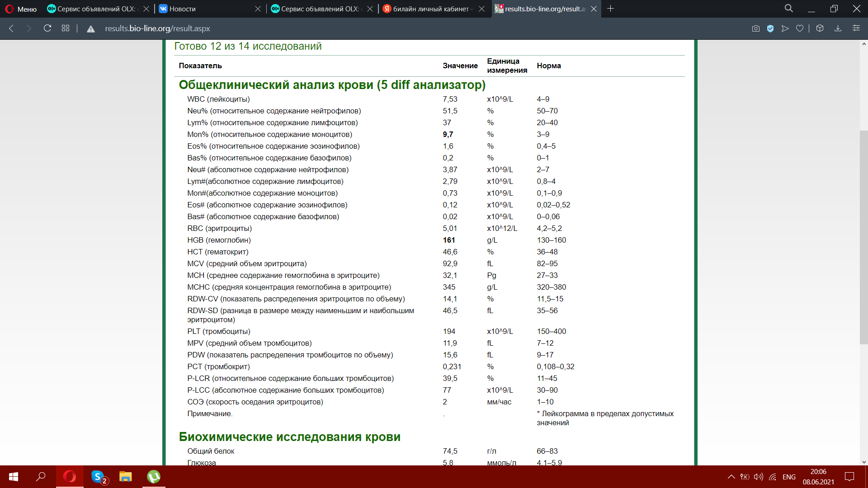
Task: Take a snapshot with camera icon
Action: (755, 28)
